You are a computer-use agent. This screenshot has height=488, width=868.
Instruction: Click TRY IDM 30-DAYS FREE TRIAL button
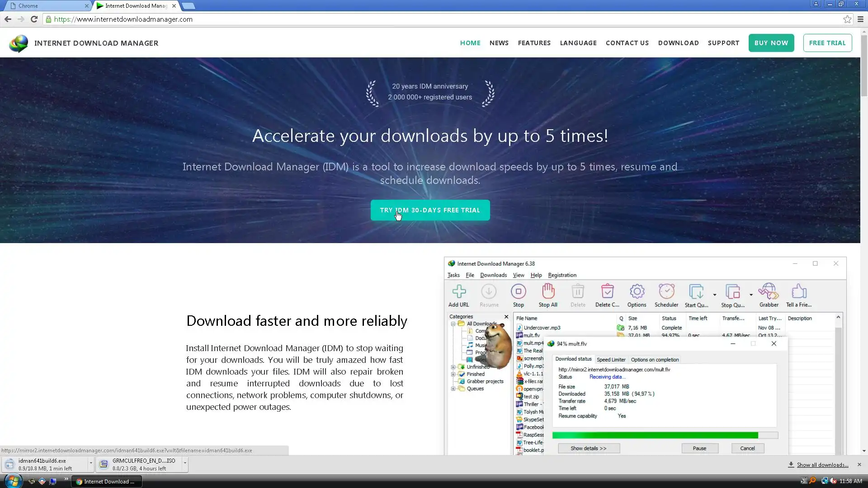430,210
